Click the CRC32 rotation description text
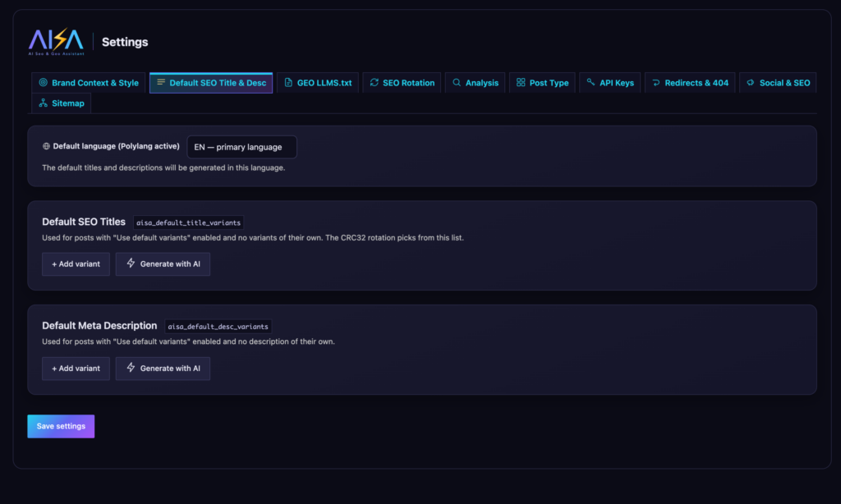 point(253,237)
